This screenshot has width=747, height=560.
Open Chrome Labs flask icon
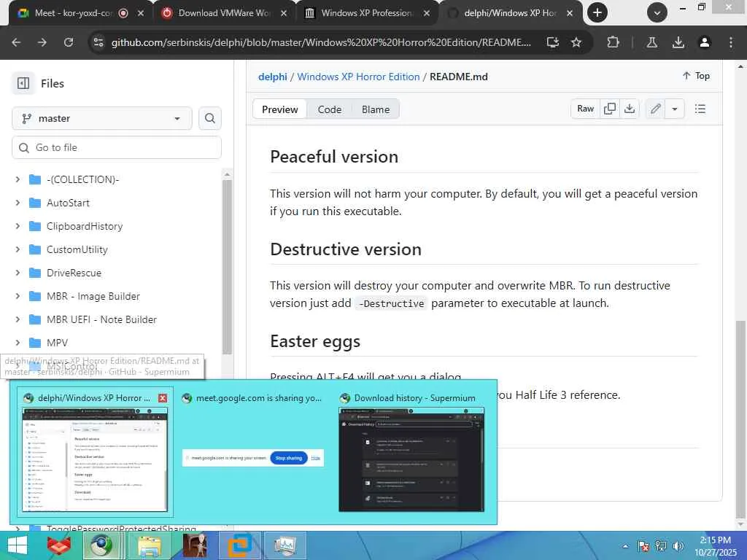point(651,42)
